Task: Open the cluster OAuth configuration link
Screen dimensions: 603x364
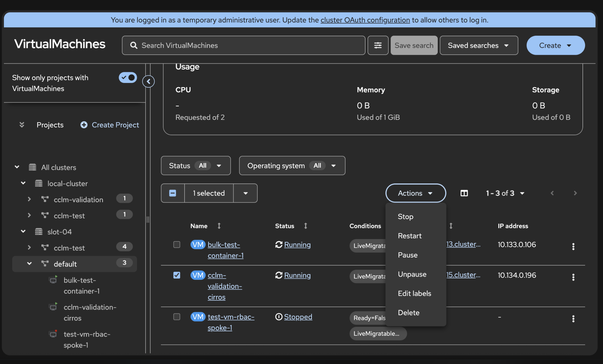Action: coord(365,20)
